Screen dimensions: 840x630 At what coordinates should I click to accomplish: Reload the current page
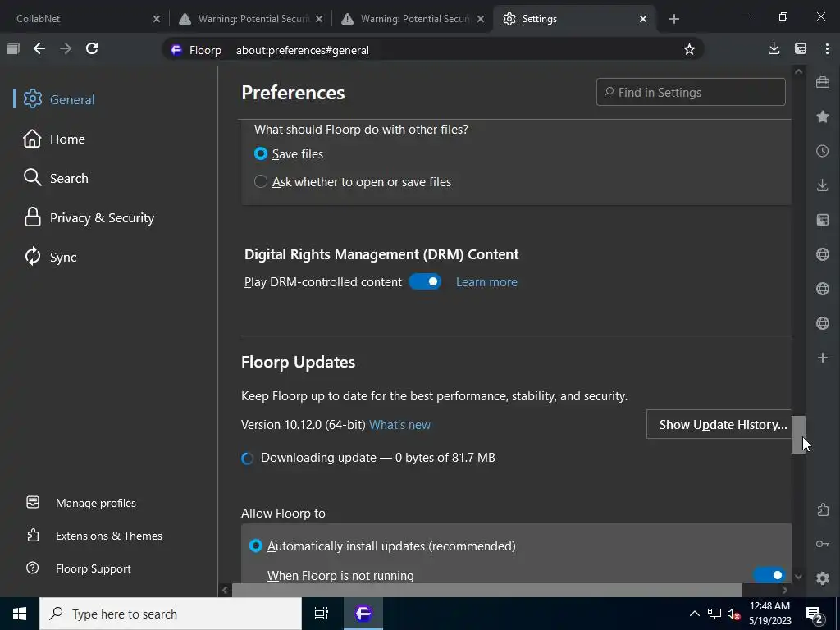pos(92,48)
